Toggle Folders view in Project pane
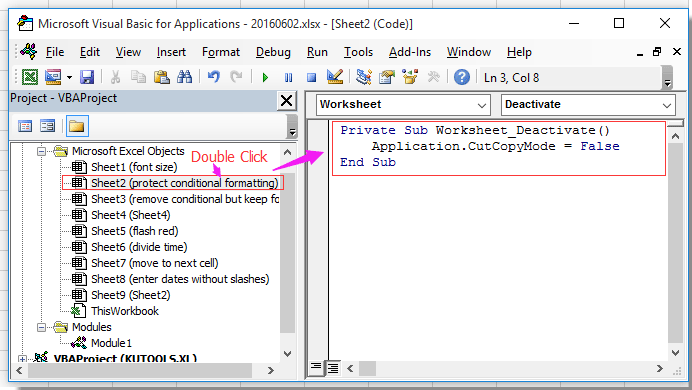 coord(77,127)
